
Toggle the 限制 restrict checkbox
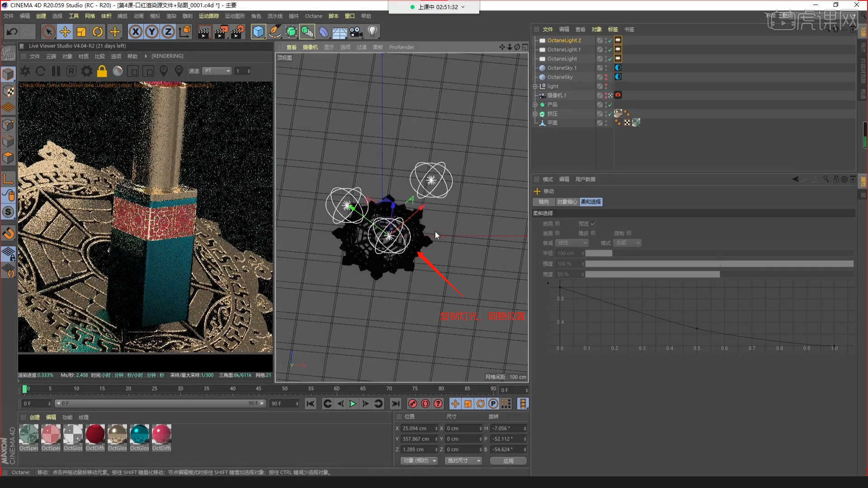click(x=629, y=233)
